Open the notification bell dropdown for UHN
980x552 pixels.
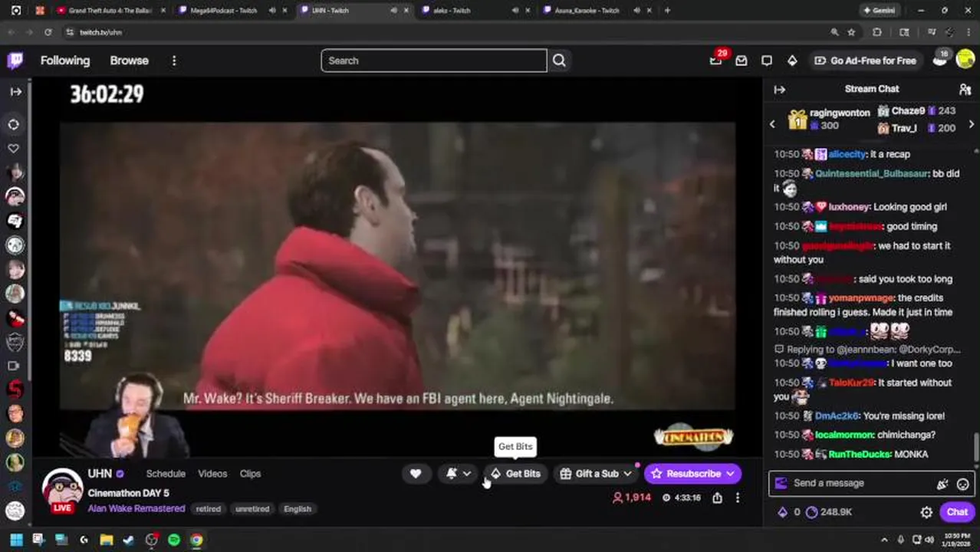(459, 474)
